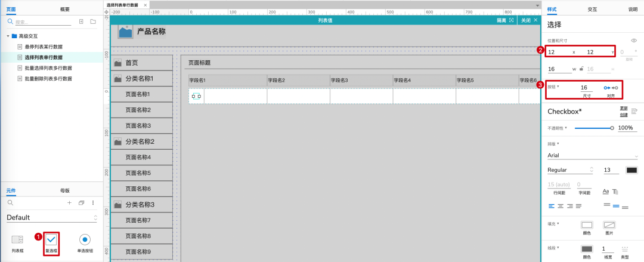Align text left in typography section
Viewport: 644px width, 262px height.
coord(551,206)
